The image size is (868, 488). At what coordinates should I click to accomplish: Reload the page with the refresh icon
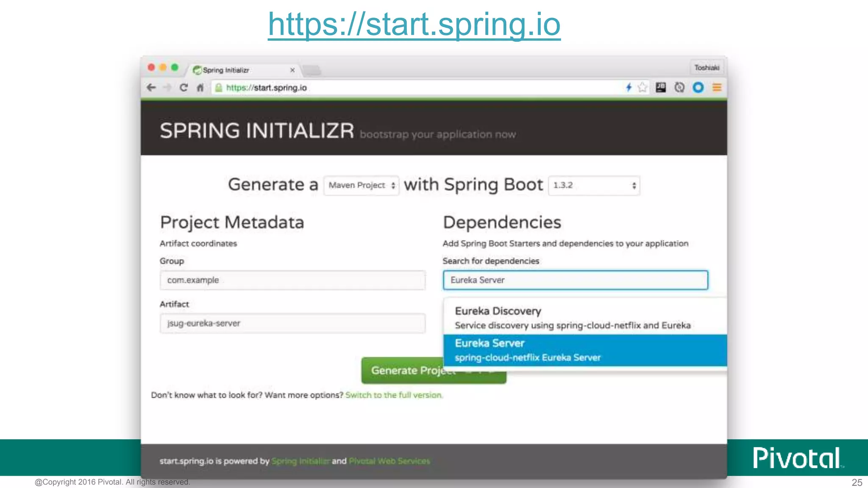[x=184, y=88]
